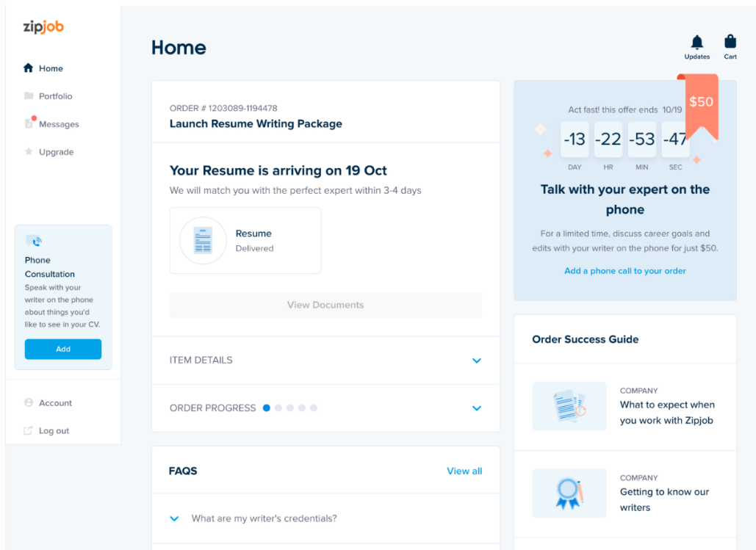Click the Order Success Guide heading
This screenshot has height=550, width=756.
(585, 339)
